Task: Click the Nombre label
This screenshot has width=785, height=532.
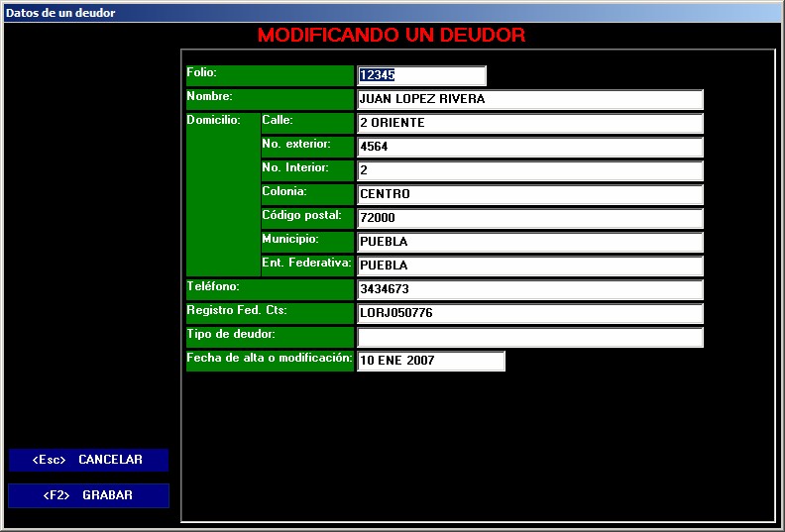Action: (x=270, y=100)
